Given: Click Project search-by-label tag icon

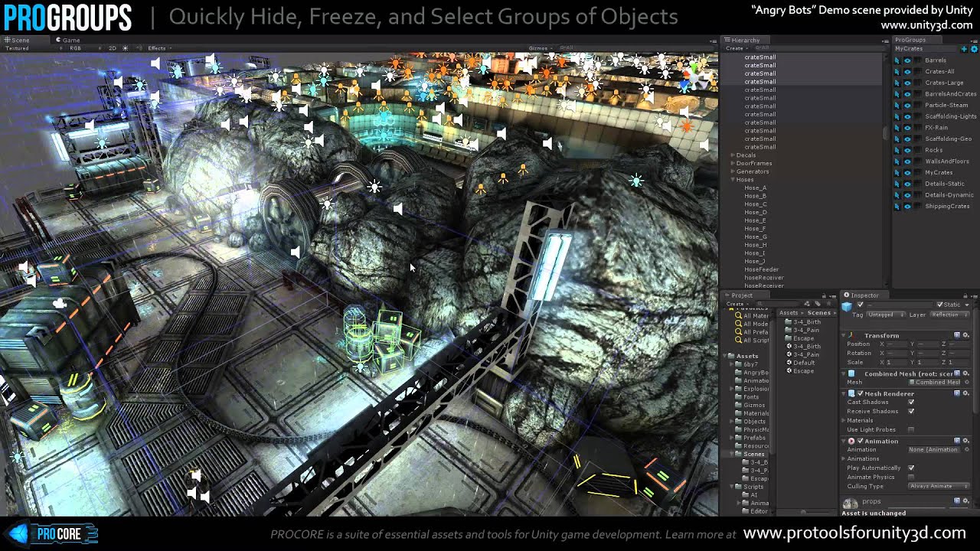Looking at the screenshot, I should (818, 304).
